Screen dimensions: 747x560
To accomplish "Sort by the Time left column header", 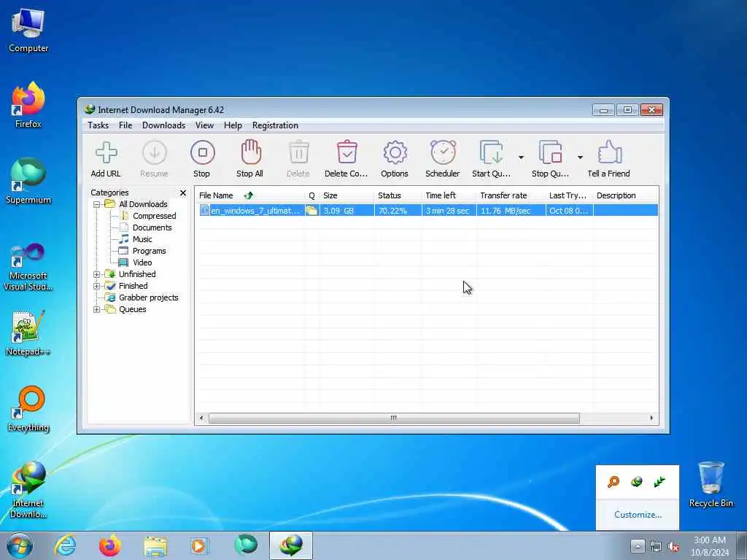I will click(449, 195).
